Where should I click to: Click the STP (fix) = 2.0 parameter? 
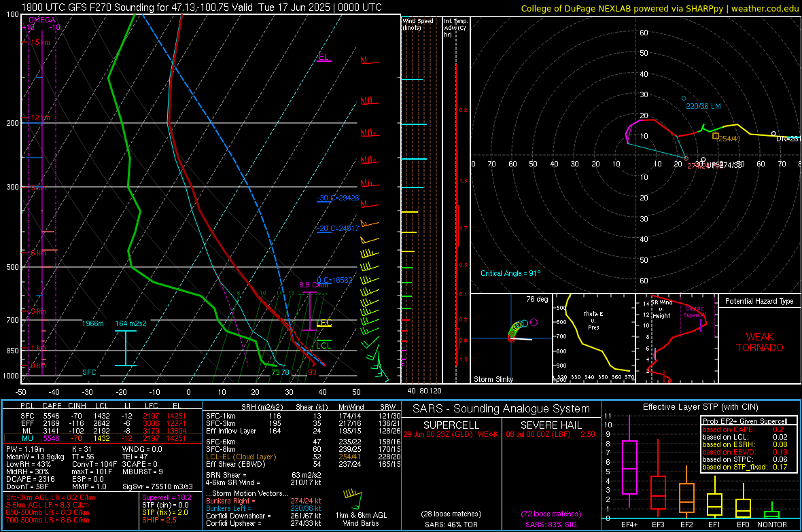pyautogui.click(x=164, y=512)
